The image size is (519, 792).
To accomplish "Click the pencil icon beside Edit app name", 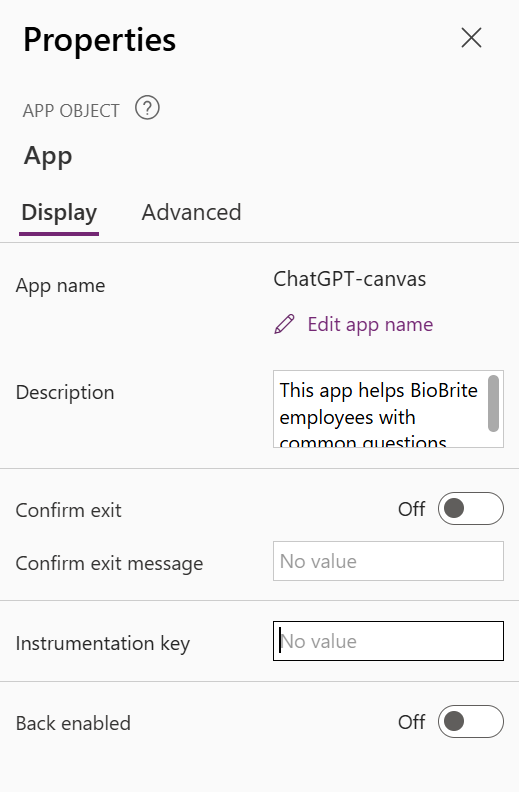I will click(284, 324).
